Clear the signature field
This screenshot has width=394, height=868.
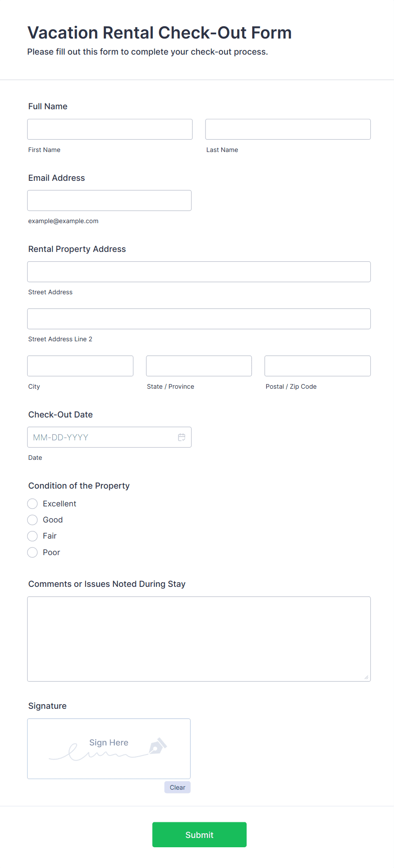click(178, 788)
